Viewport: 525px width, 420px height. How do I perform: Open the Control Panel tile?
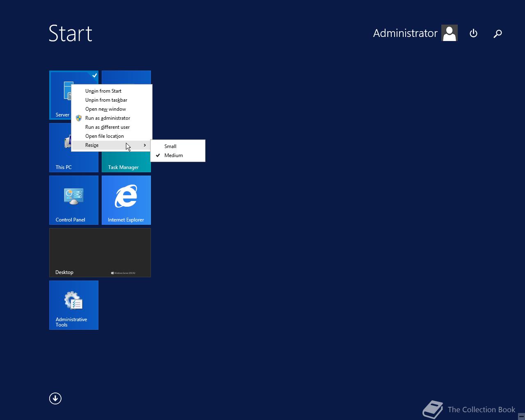coord(74,200)
